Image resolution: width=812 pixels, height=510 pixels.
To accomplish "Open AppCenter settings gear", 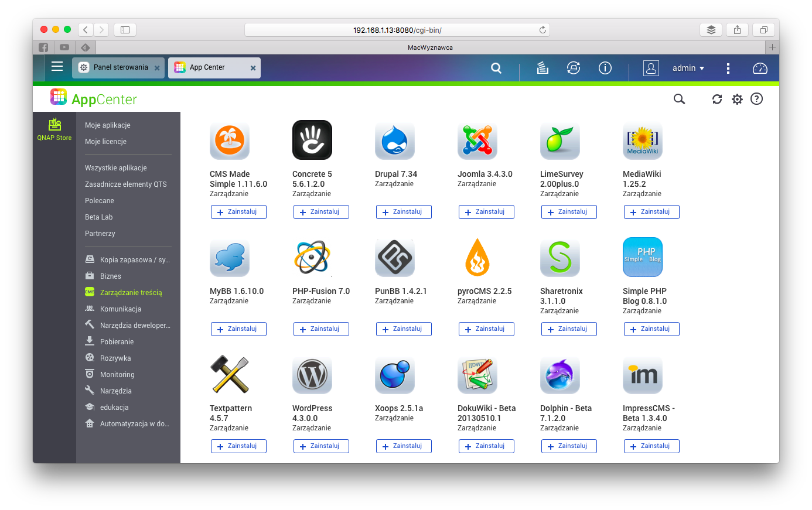I will pos(737,99).
